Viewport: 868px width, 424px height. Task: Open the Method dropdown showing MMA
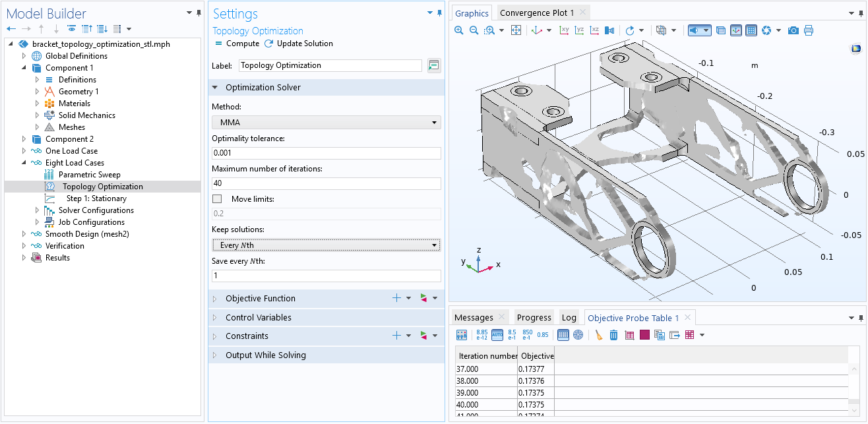[326, 122]
